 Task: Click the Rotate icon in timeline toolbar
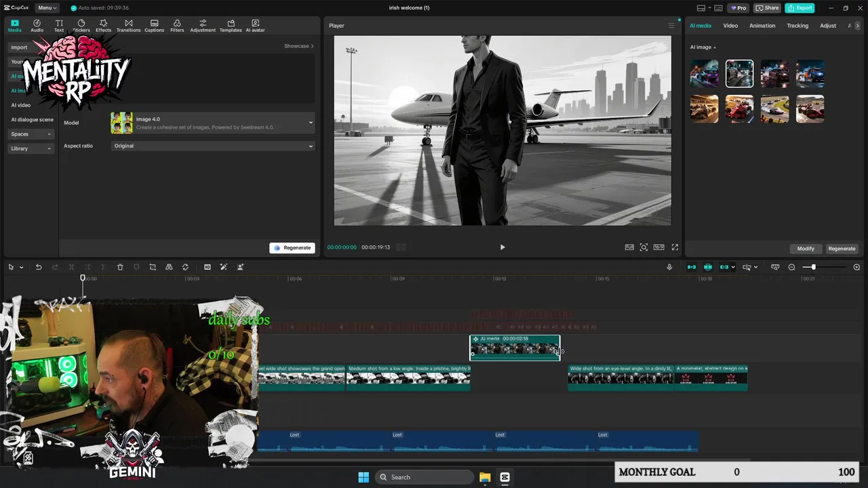[185, 267]
